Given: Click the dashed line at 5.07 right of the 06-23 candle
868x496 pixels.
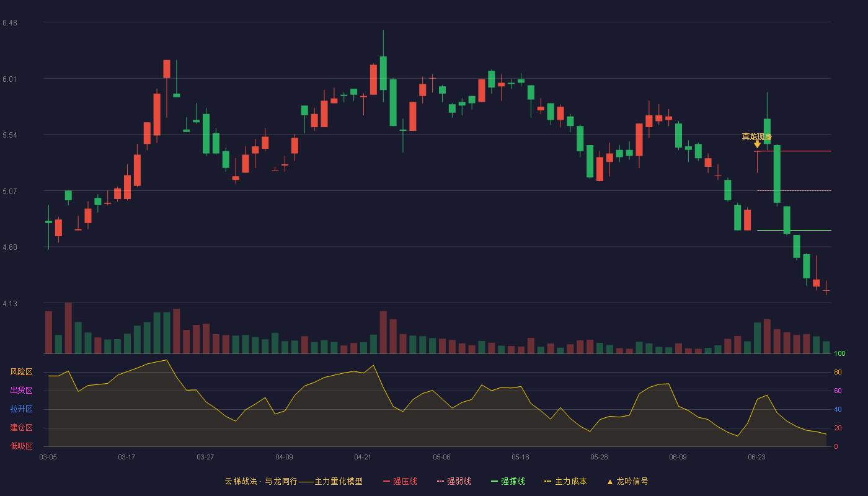Looking at the screenshot, I should (x=794, y=191).
